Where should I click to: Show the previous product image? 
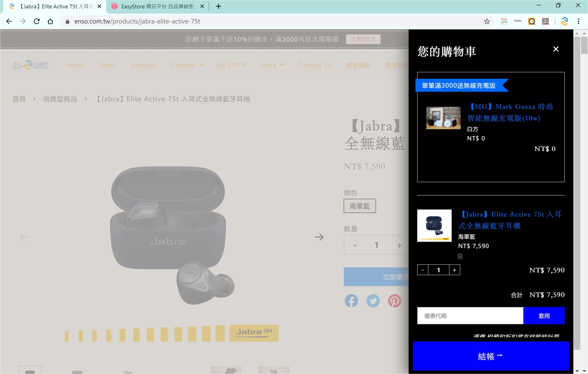click(24, 237)
